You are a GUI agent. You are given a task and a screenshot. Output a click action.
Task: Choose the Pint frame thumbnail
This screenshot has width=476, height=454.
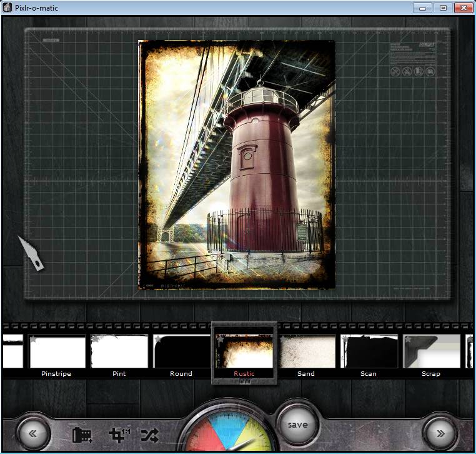119,352
